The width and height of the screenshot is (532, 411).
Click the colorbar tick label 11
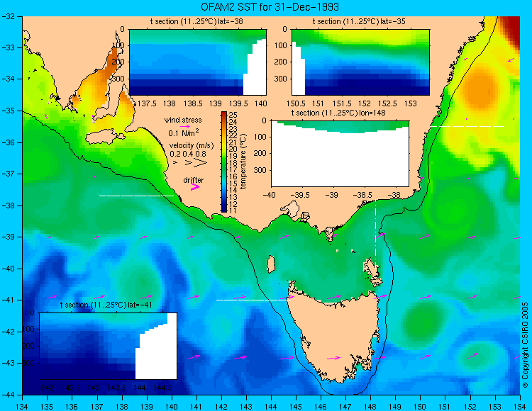(233, 210)
